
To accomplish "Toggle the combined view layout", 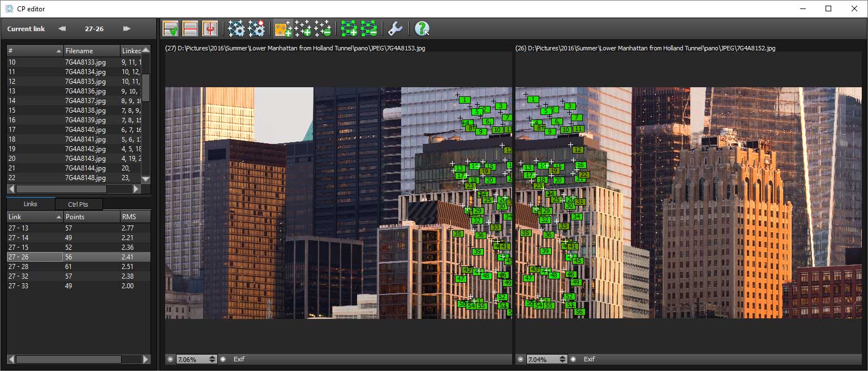I will tap(171, 28).
